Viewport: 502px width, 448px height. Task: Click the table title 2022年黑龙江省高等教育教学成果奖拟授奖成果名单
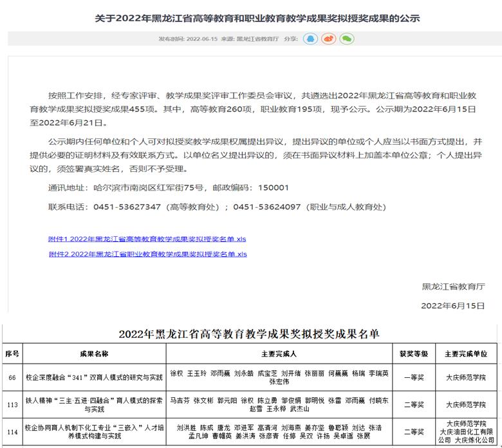pos(250,334)
